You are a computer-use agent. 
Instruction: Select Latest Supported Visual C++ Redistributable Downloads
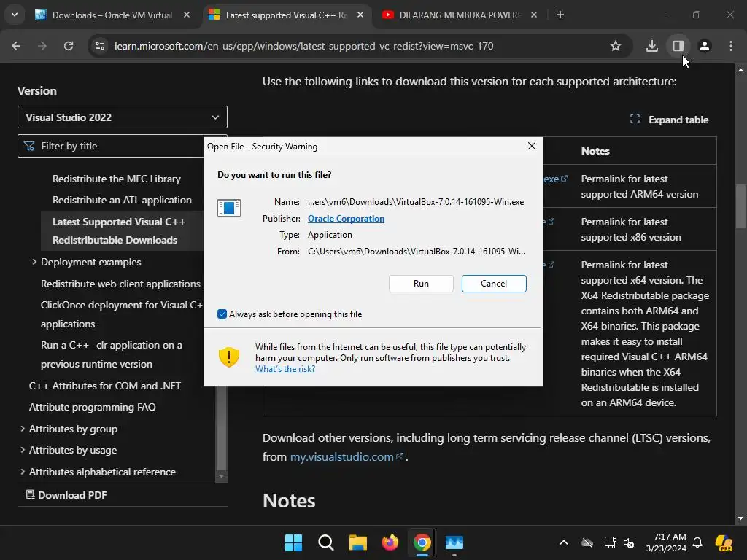click(x=119, y=231)
